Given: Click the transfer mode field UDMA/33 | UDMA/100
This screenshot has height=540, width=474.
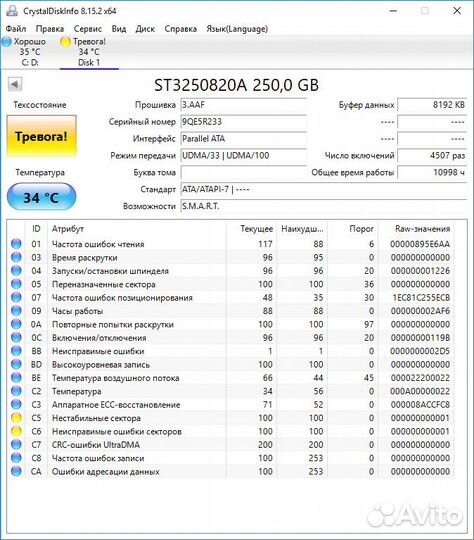Looking at the screenshot, I should click(244, 155).
